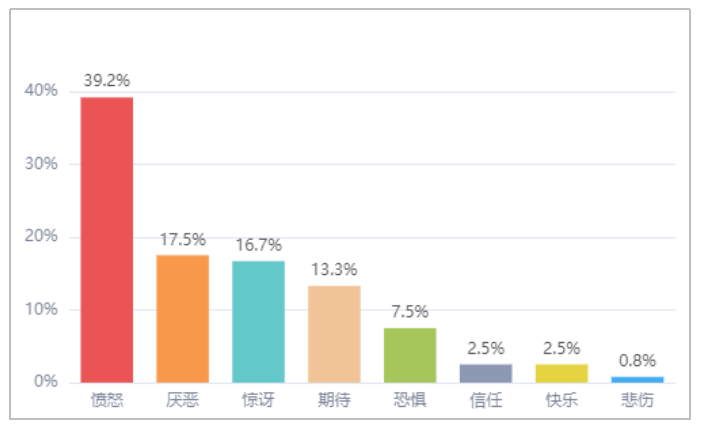Click the gray-blue 信任 bar
The image size is (702, 425).
(486, 373)
